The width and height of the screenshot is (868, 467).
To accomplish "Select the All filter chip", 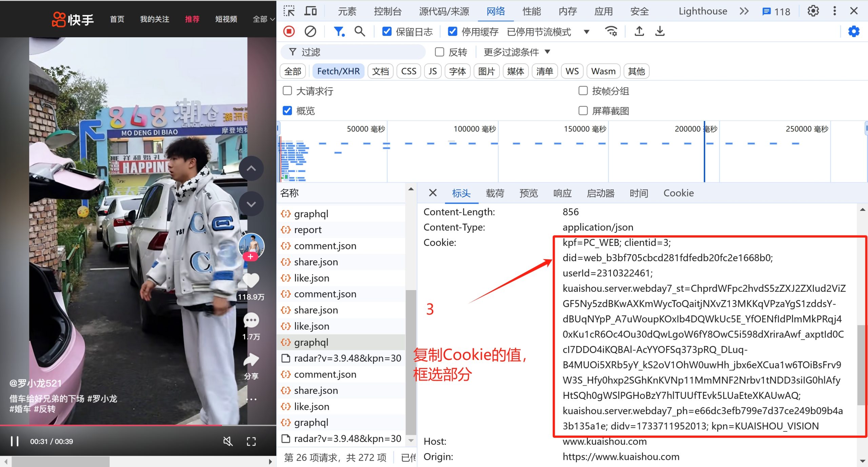I will pyautogui.click(x=293, y=71).
